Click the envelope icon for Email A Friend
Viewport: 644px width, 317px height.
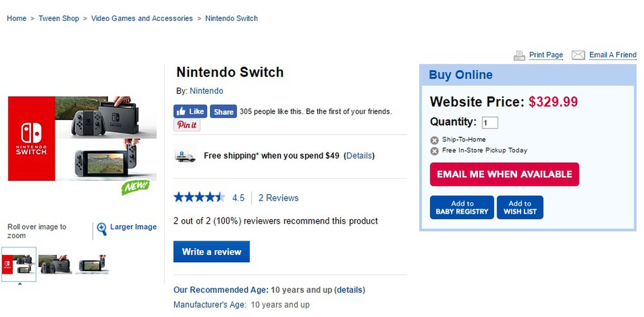[x=578, y=55]
